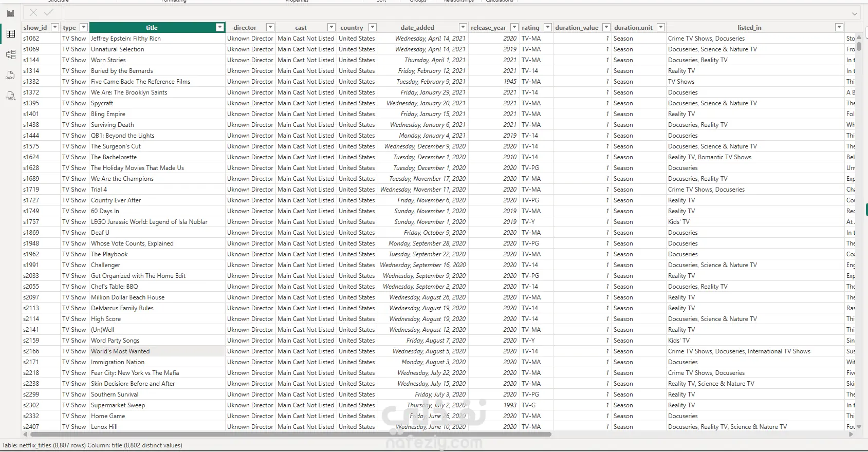
Task: Open director column filter dropdown
Action: coord(270,27)
